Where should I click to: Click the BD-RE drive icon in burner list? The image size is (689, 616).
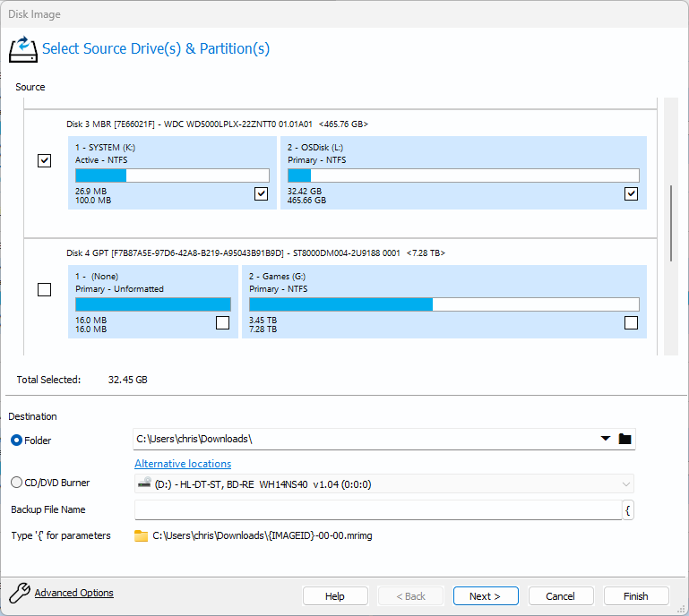pyautogui.click(x=142, y=484)
